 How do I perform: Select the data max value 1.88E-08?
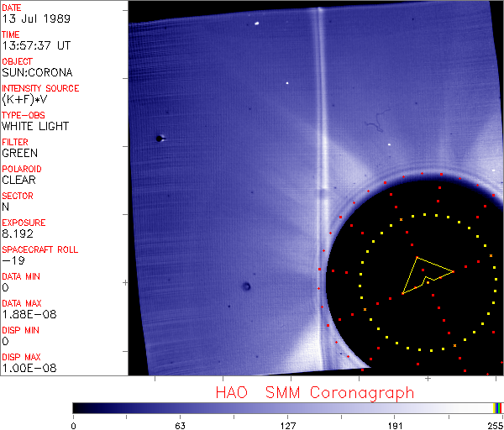(x=29, y=315)
